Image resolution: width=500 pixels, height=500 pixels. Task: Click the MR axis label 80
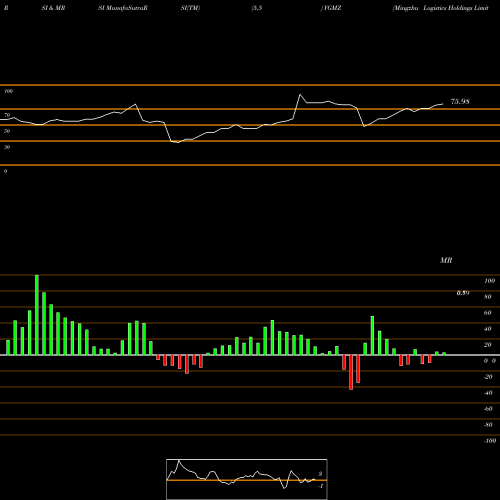488,297
